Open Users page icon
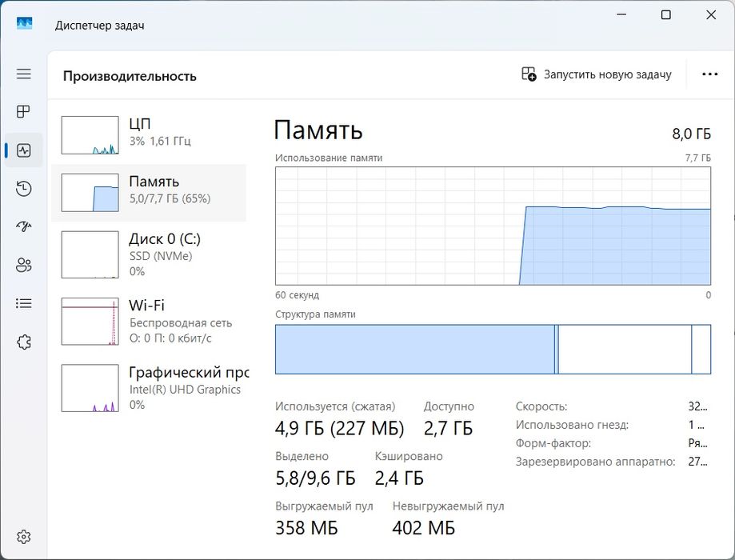The height and width of the screenshot is (560, 735). [23, 265]
